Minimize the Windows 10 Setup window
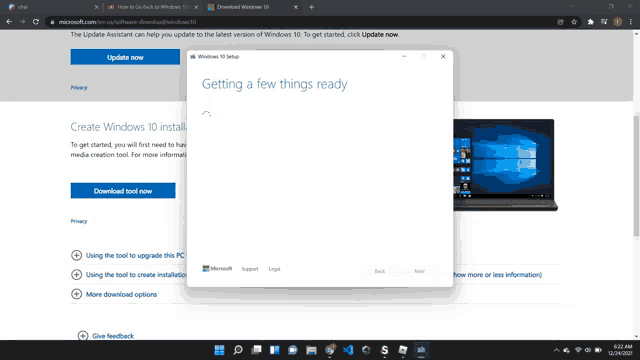 404,56
